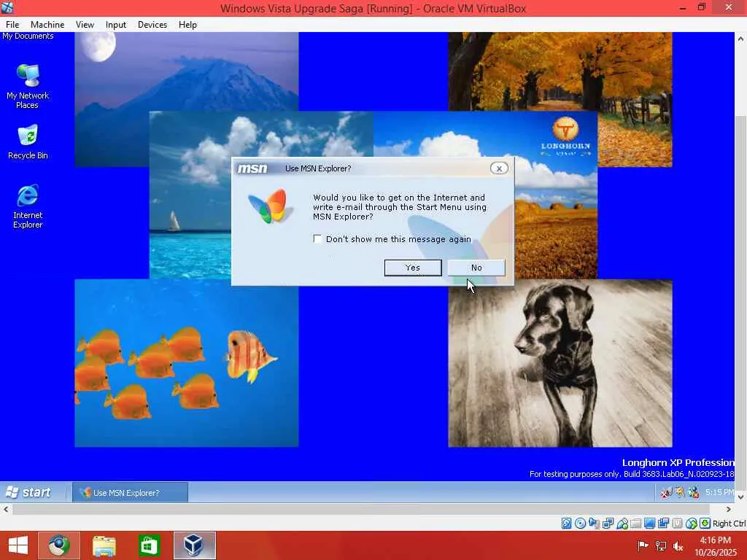Click the guest network tray icon with red X

tap(665, 492)
